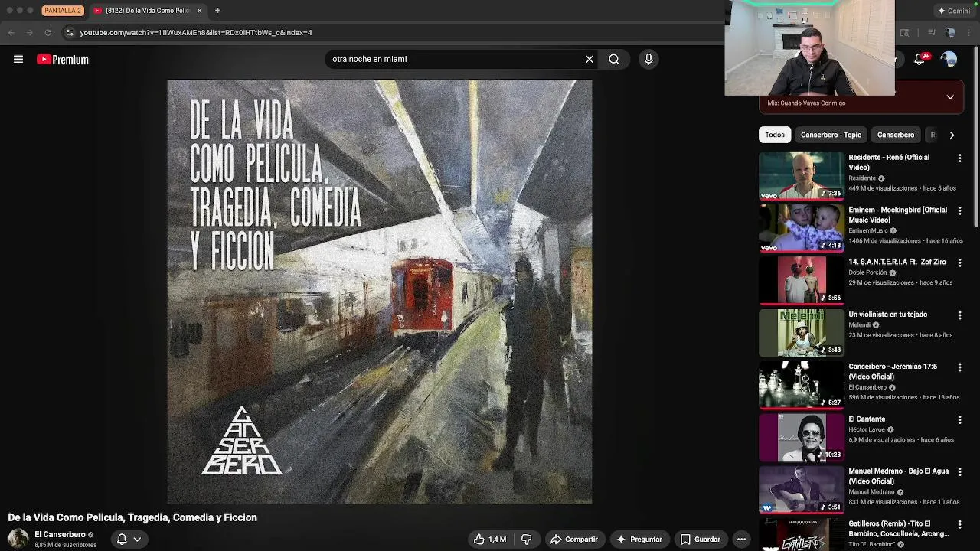The image size is (980, 551).
Task: Open Chrome's three-dot menu
Action: (x=969, y=32)
